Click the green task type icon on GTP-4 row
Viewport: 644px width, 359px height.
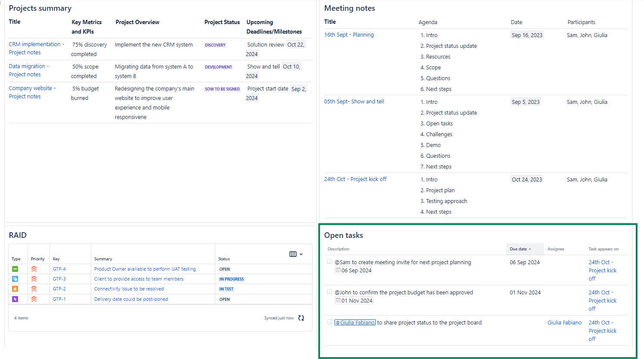(15, 268)
